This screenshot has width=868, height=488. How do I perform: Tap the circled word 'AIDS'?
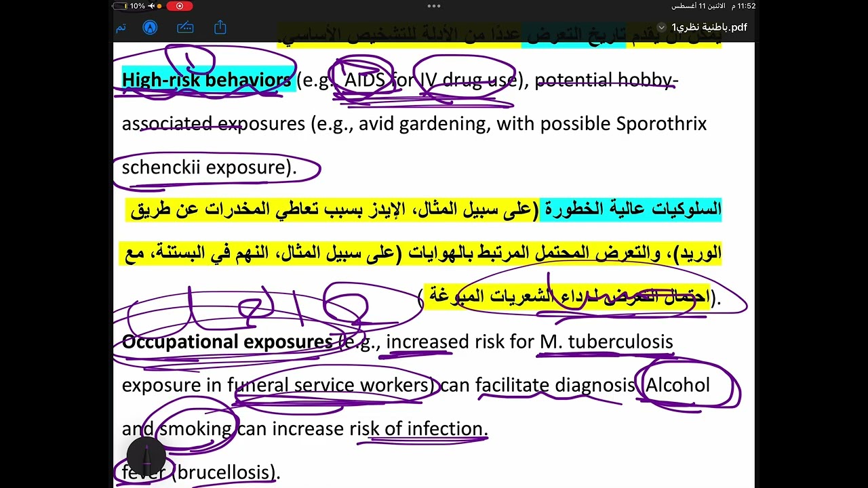365,80
